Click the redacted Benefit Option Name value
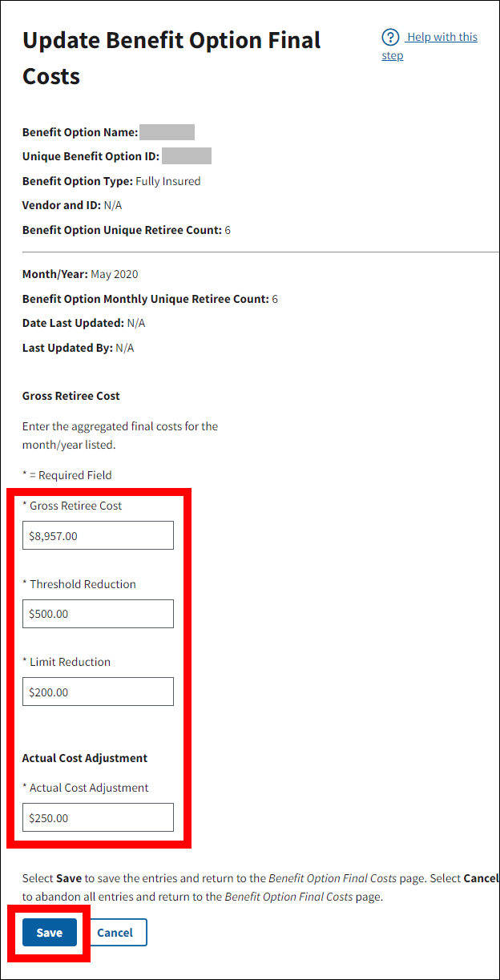 pos(167,132)
